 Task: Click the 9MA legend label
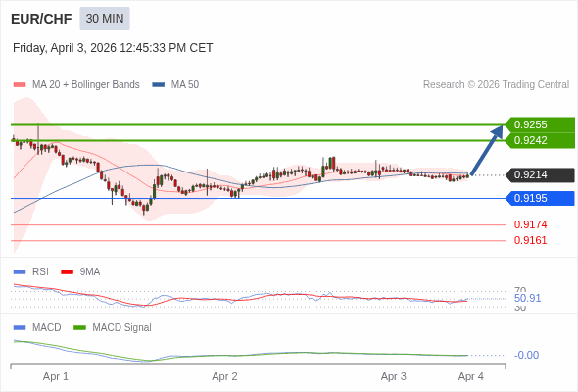coord(90,272)
